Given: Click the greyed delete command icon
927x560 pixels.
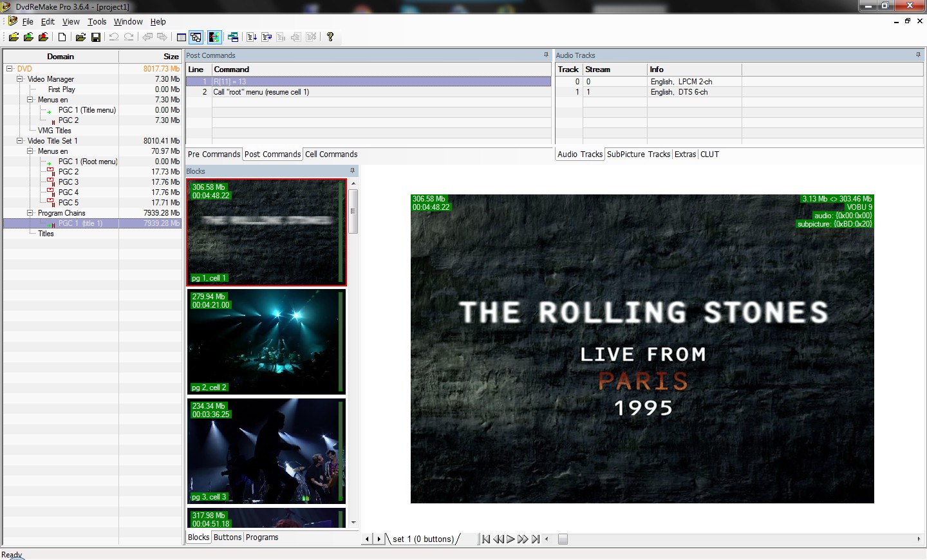Looking at the screenshot, I should (312, 37).
